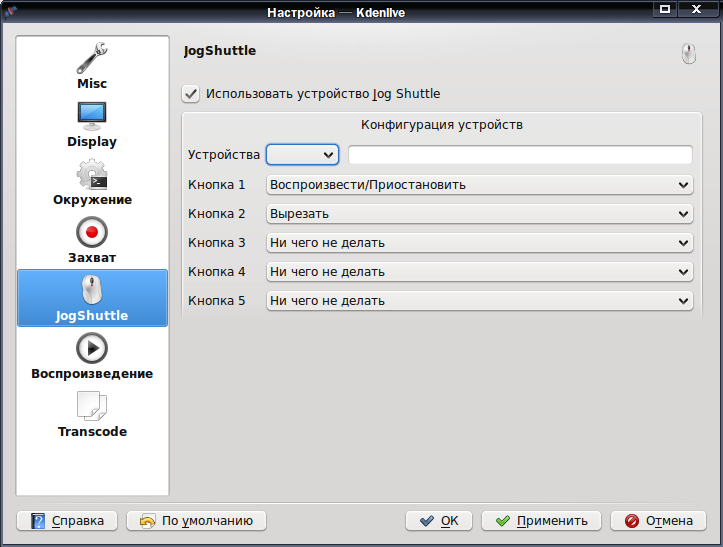Click the Применить apply button
Image resolution: width=723 pixels, height=547 pixels.
point(541,521)
